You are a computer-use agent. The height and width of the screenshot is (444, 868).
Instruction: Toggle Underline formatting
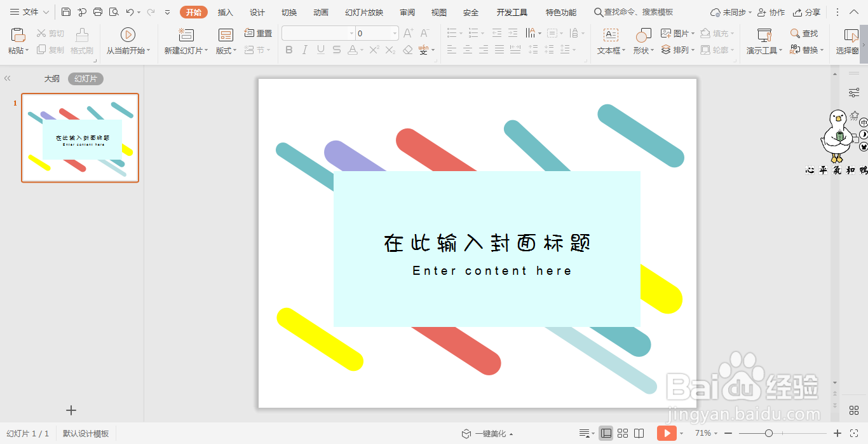(321, 50)
